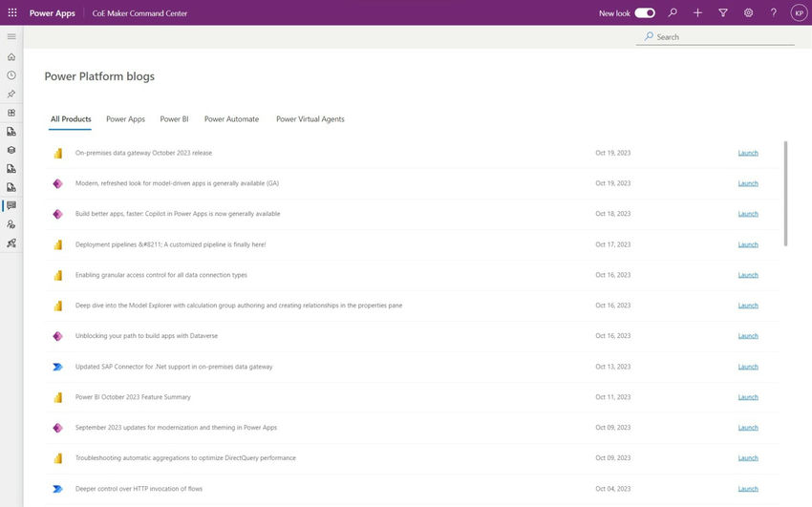Screen dimensions: 812x507
Task: Open the settings gear icon
Action: 748,12
